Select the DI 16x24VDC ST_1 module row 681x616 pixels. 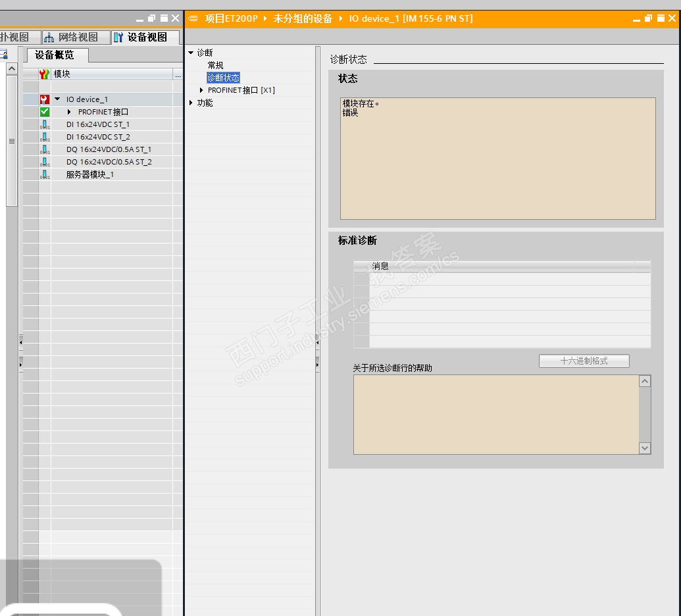103,124
